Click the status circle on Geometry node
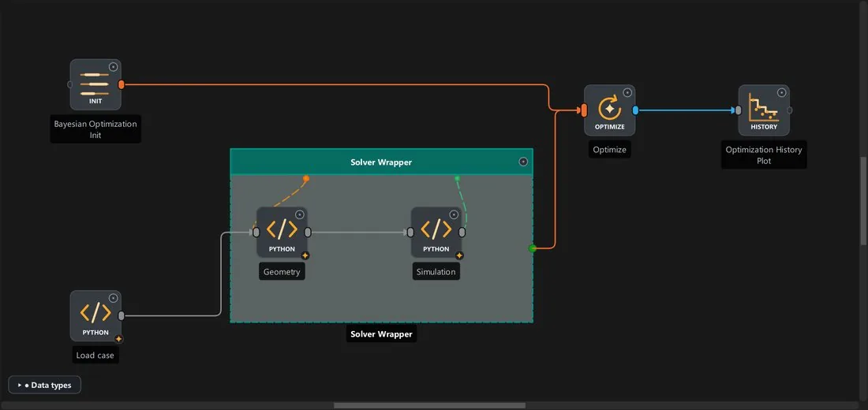The height and width of the screenshot is (410, 868). point(300,214)
